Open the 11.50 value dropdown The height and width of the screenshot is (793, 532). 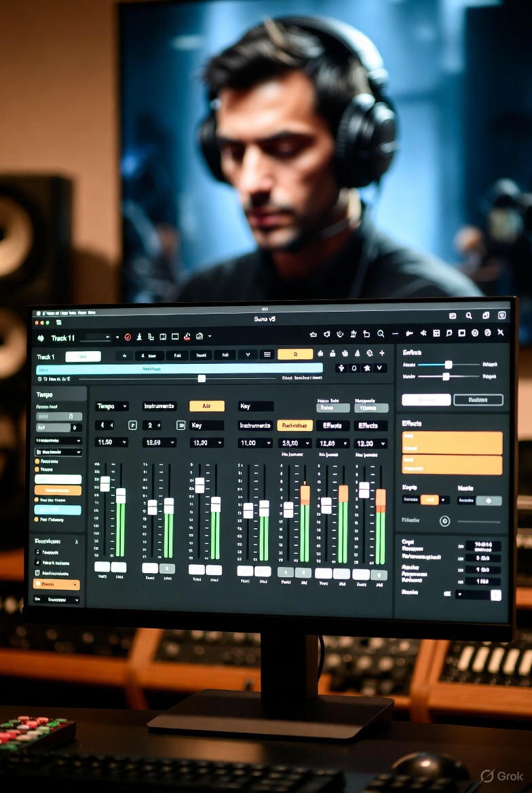coord(112,443)
